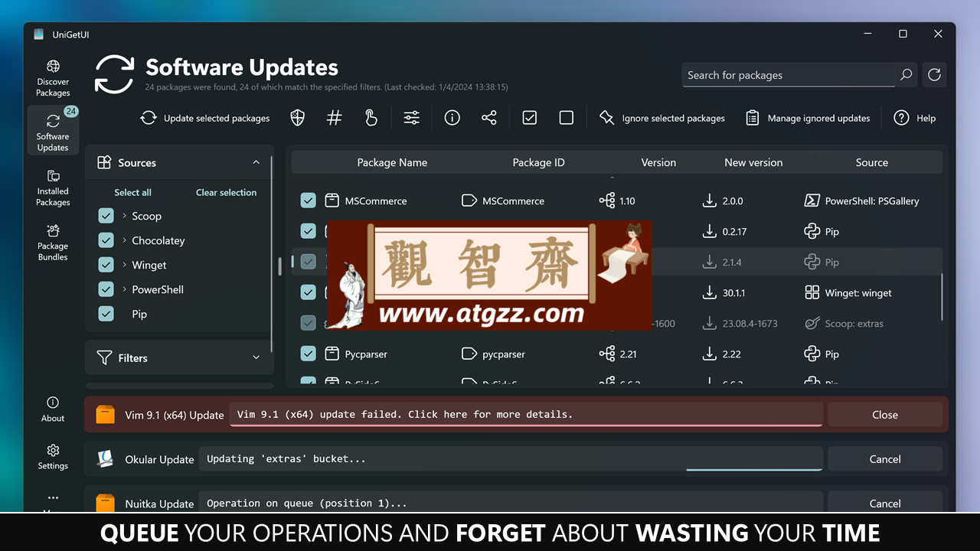Click the share package icon
Viewport: 980px width, 551px height.
489,118
